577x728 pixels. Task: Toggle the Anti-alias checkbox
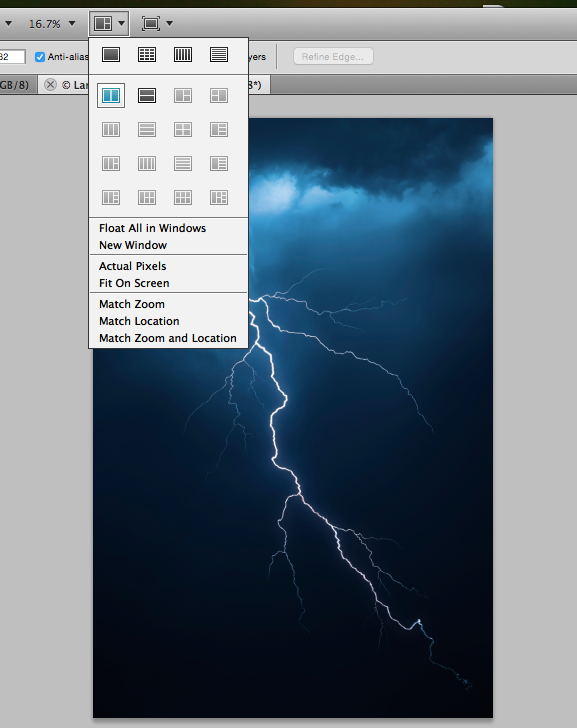(40, 57)
